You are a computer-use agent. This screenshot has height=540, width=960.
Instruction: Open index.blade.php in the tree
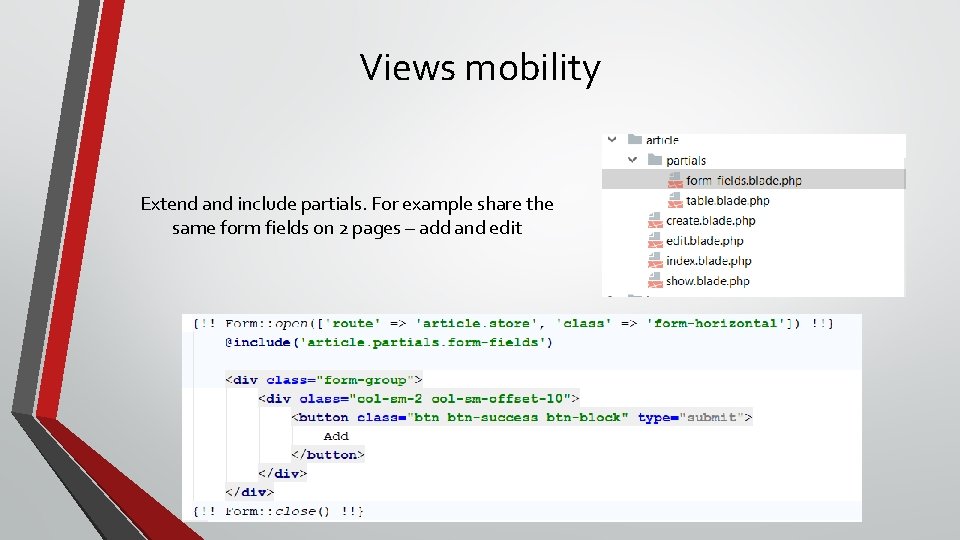(708, 261)
